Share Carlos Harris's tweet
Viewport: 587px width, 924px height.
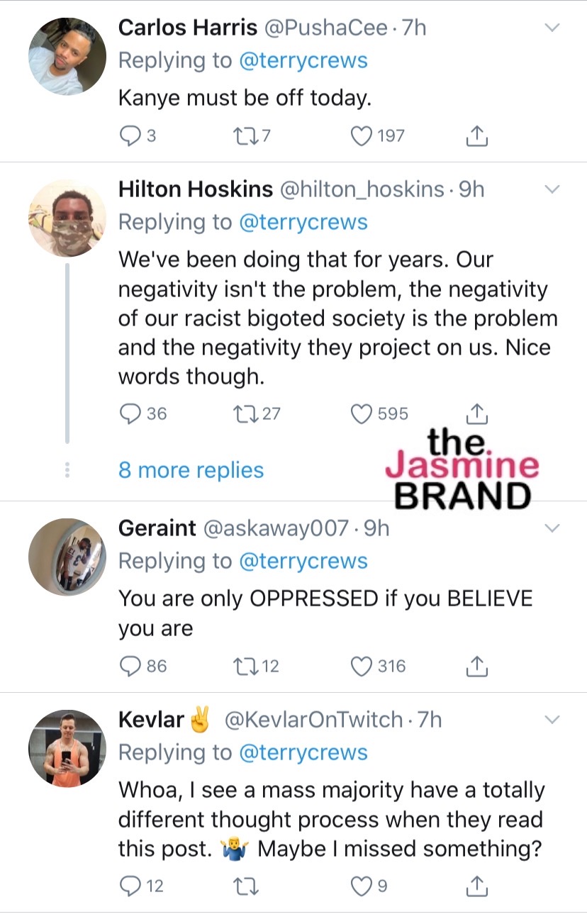(x=478, y=135)
